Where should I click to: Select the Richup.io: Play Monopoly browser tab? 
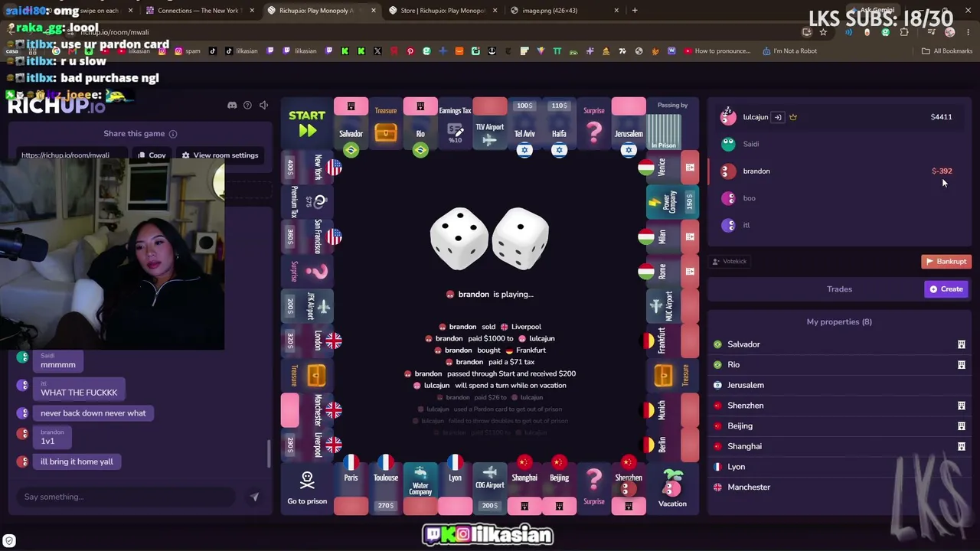coord(321,11)
